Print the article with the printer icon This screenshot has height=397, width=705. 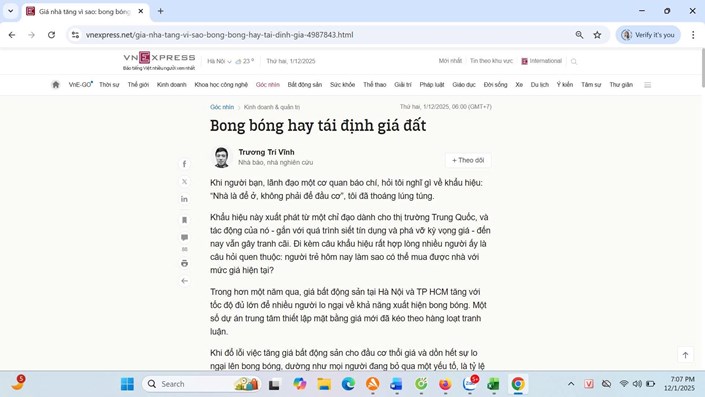(x=184, y=263)
